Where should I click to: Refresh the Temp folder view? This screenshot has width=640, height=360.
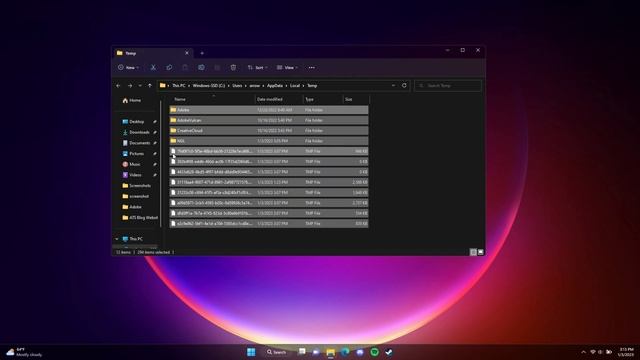click(404, 86)
